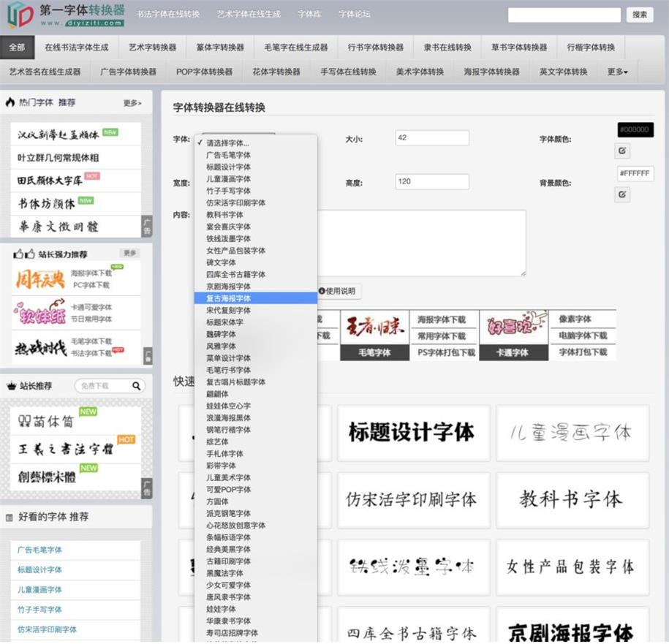This screenshot has width=669, height=644.
Task: Select 请选择字体... option in font list
Action: coord(256,143)
